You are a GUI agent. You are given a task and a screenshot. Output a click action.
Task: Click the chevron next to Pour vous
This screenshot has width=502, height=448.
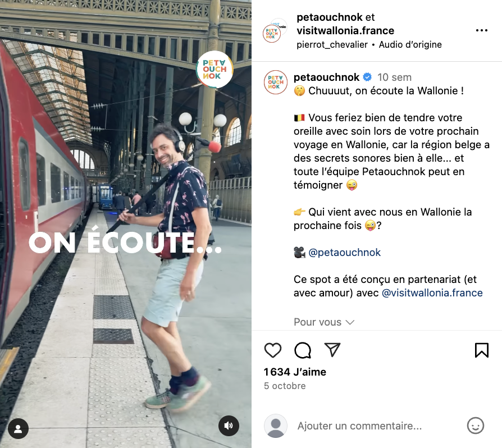(x=350, y=322)
